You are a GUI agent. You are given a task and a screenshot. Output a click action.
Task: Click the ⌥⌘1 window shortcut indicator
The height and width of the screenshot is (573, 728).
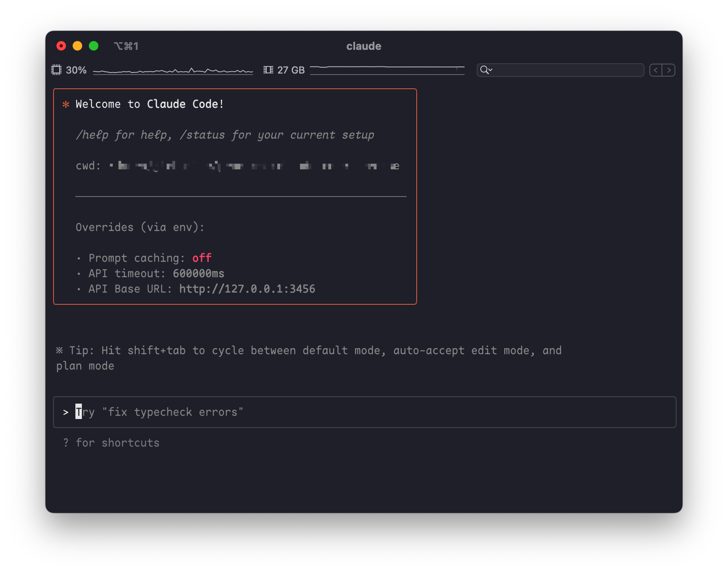coord(126,46)
